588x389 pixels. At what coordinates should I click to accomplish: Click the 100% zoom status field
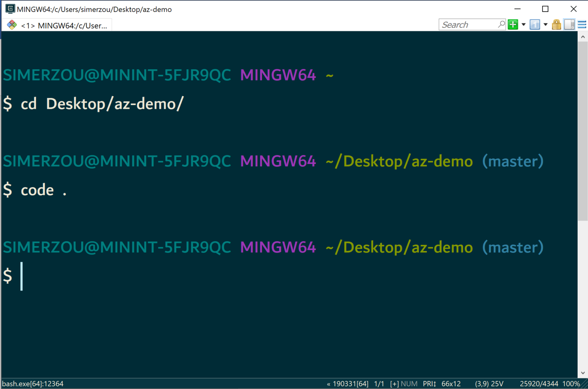571,384
